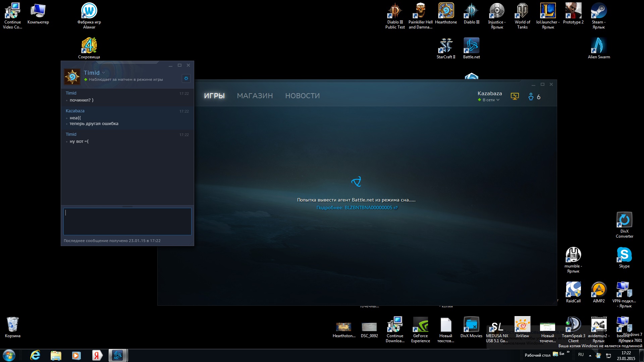Click the Kazabaza sender name in chat
The width and height of the screenshot is (644, 362).
[x=75, y=111]
